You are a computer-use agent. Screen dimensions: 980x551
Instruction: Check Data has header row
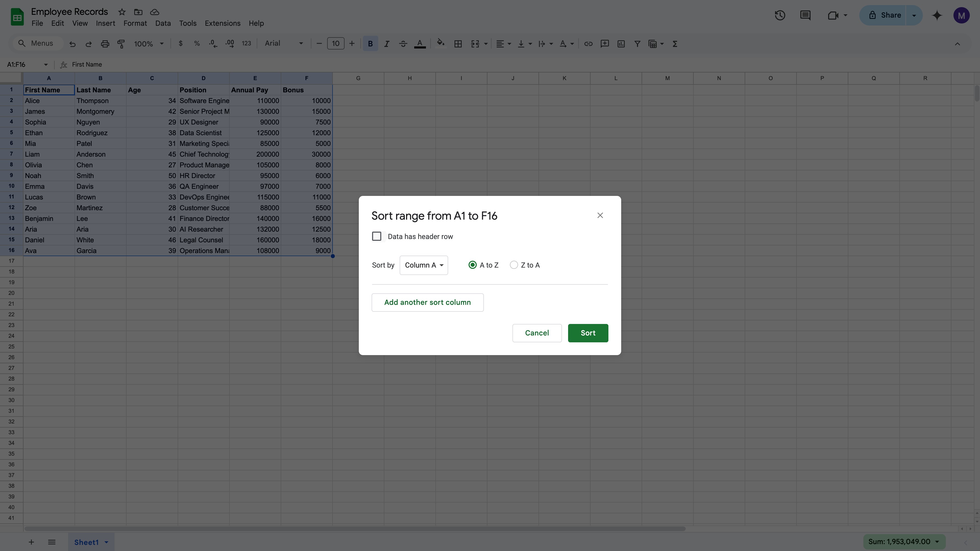click(x=377, y=236)
